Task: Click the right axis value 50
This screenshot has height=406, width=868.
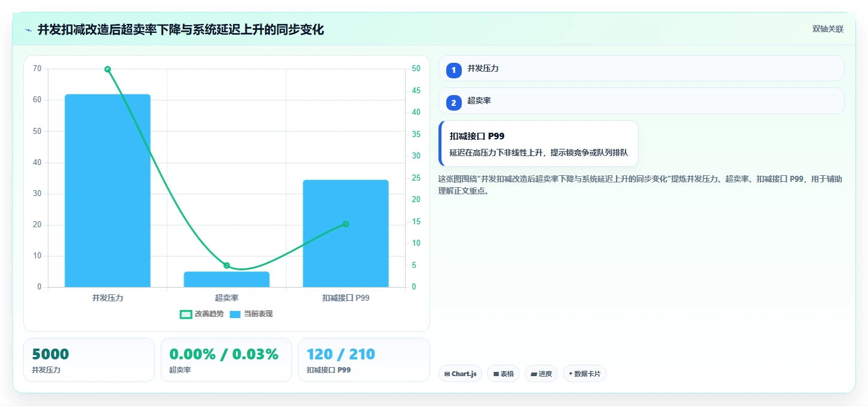Action: tap(416, 69)
